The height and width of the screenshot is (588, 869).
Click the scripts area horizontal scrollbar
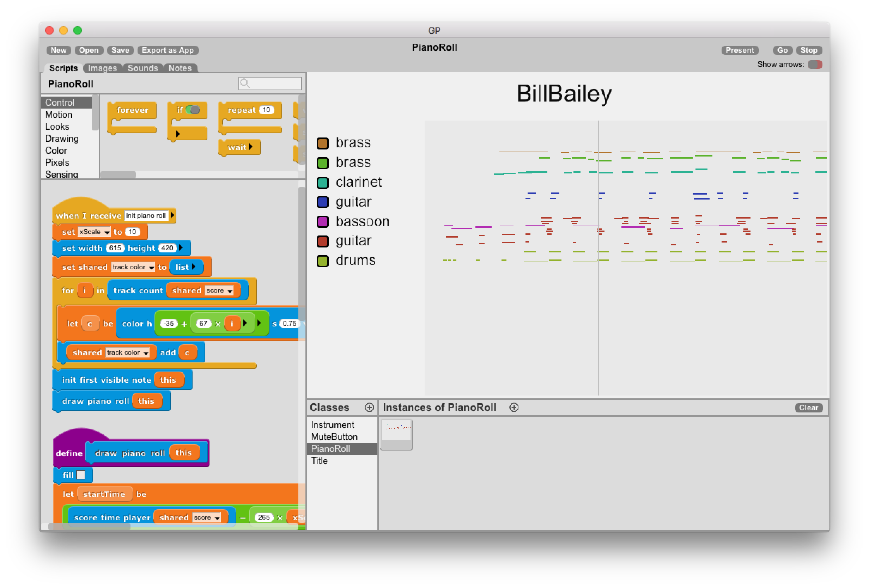[89, 527]
